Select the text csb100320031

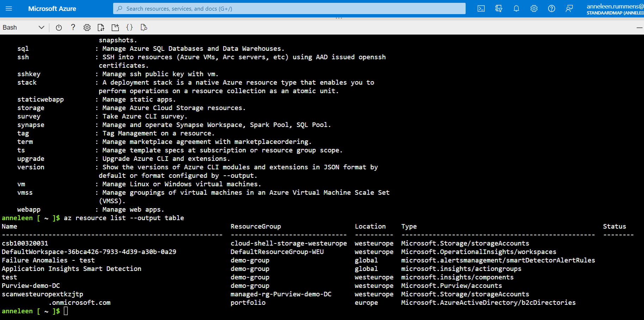tap(25, 243)
